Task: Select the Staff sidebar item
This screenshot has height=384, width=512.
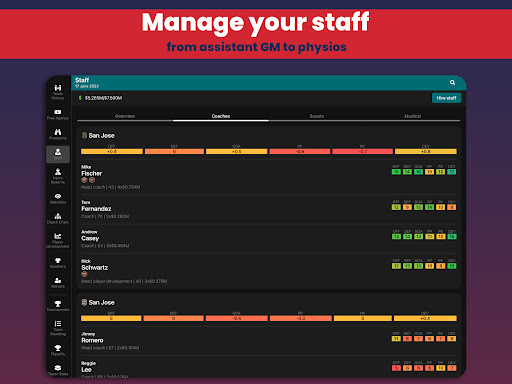Action: (x=58, y=154)
